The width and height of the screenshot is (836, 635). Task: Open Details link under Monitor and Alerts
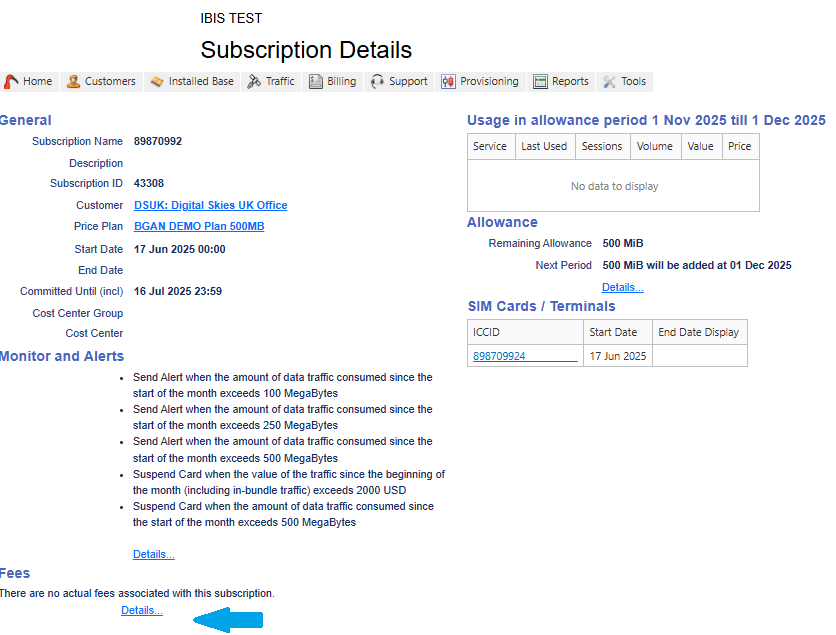coord(153,554)
